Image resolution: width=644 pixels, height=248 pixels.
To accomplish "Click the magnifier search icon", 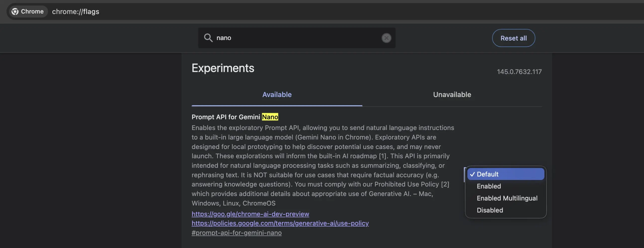I will pos(208,38).
